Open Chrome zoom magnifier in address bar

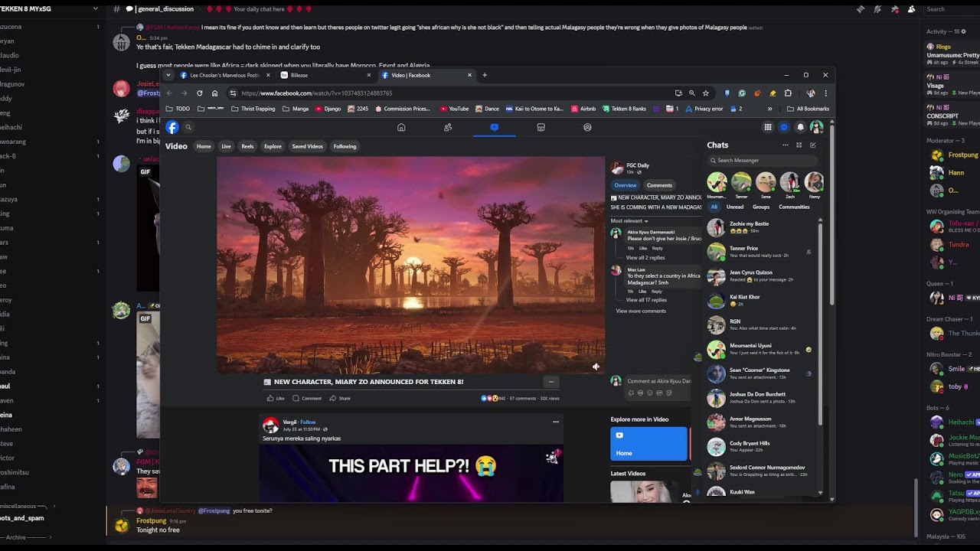pos(692,93)
